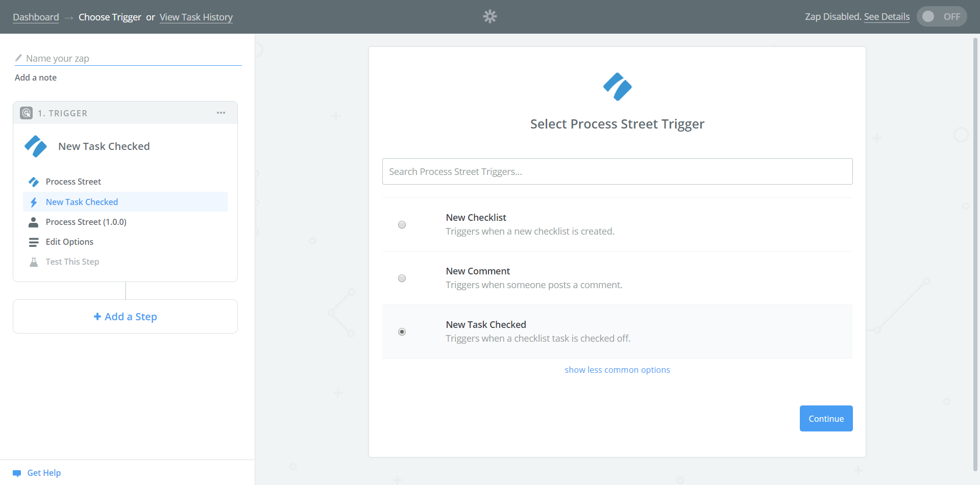
Task: Click Add a Step
Action: tap(125, 316)
